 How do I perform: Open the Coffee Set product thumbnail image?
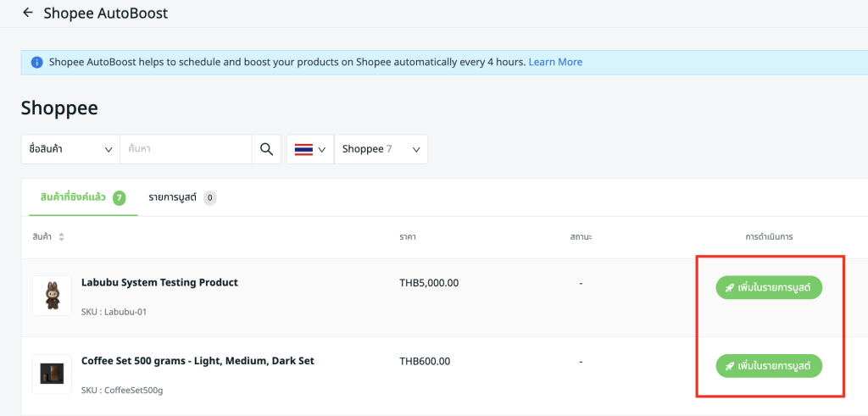click(52, 374)
